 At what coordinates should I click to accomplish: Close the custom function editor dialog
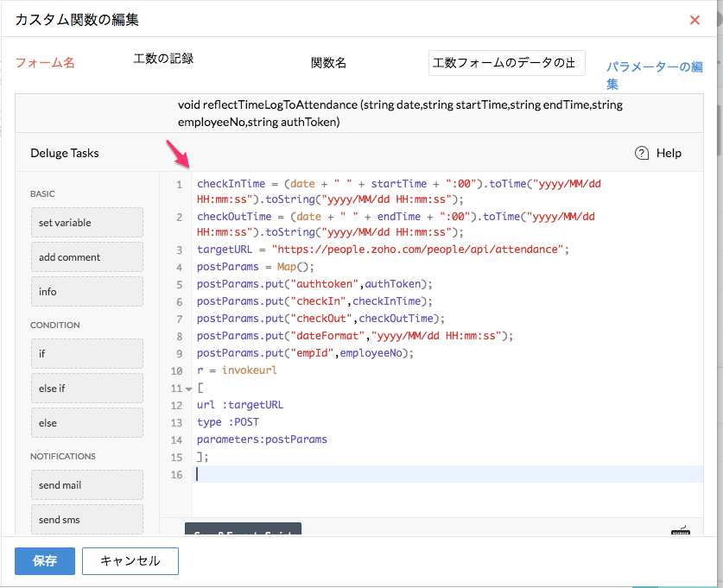pyautogui.click(x=694, y=20)
